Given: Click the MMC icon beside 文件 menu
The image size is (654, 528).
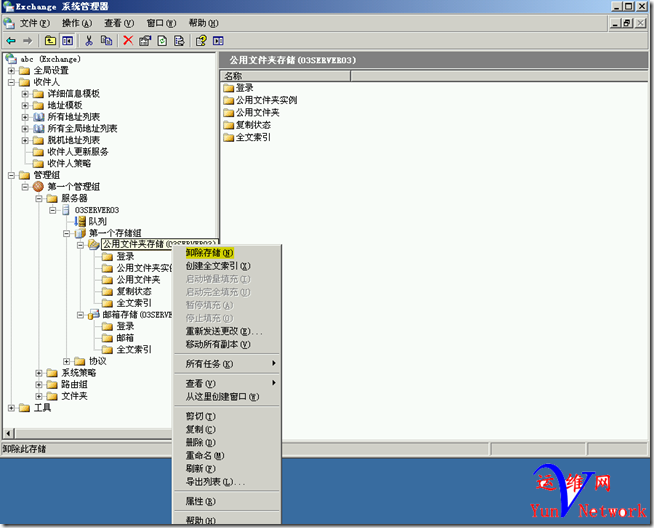Looking at the screenshot, I should click(9, 23).
